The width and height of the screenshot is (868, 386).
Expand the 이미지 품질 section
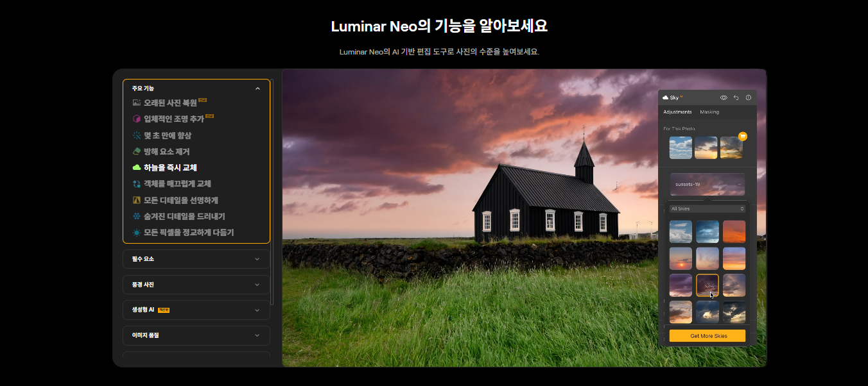coord(196,335)
